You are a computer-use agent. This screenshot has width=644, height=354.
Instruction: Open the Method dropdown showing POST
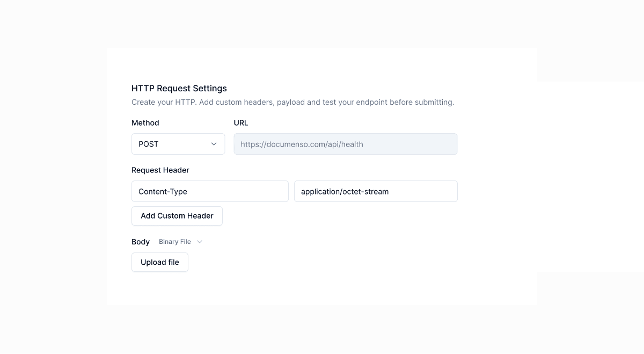pos(178,144)
